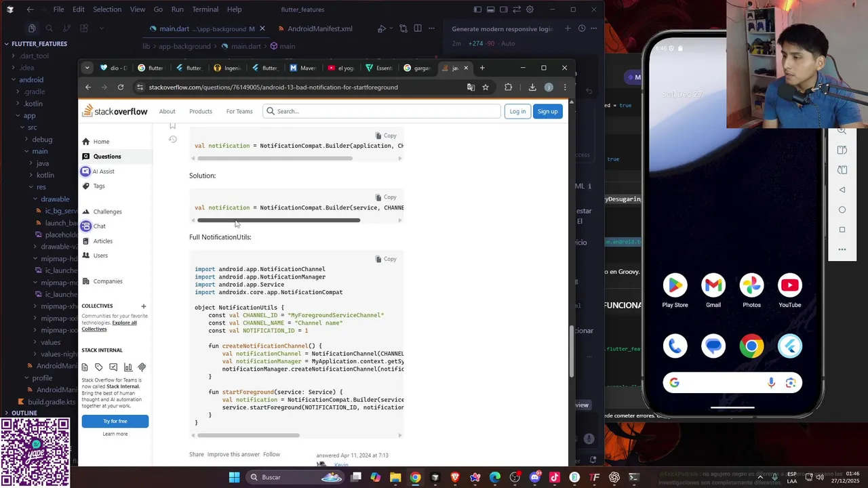
Task: Open emulator extended controls (three dots)
Action: click(x=842, y=249)
